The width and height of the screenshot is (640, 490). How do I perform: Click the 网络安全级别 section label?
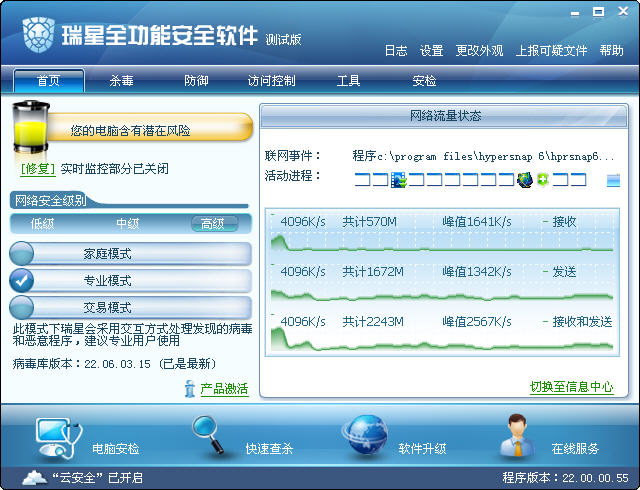pyautogui.click(x=51, y=200)
